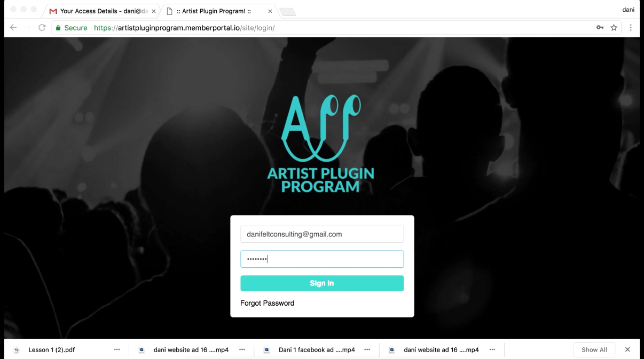Click the Show All downloads button
This screenshot has height=359, width=644.
point(594,350)
